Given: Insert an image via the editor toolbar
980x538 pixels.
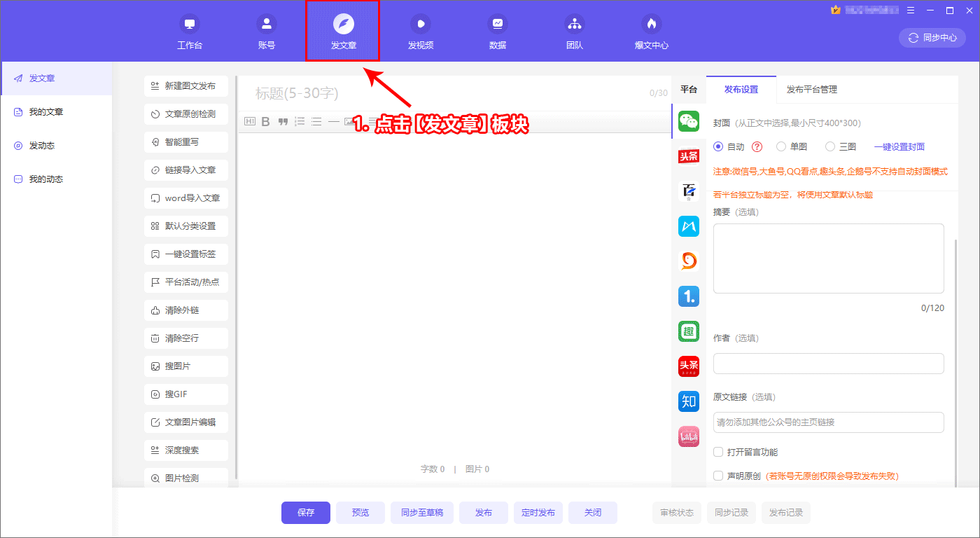Looking at the screenshot, I should [x=350, y=121].
